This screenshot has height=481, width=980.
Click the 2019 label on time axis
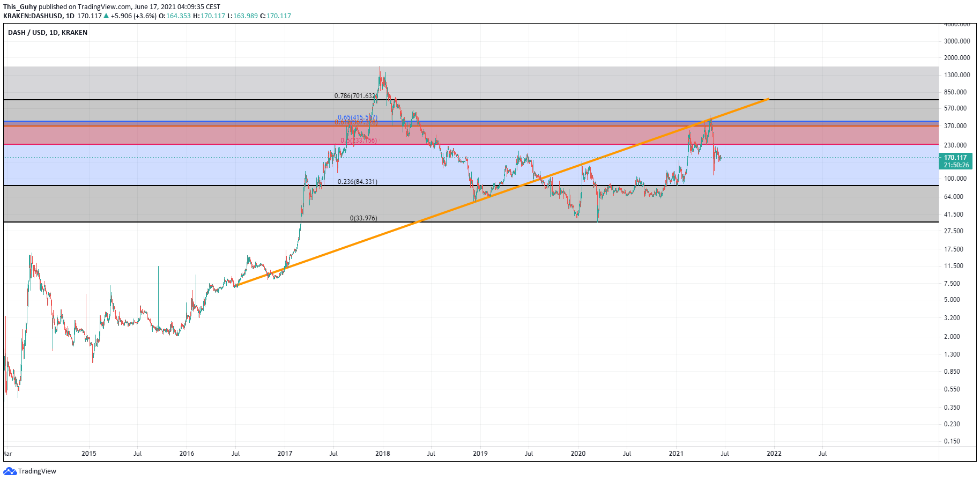[480, 454]
